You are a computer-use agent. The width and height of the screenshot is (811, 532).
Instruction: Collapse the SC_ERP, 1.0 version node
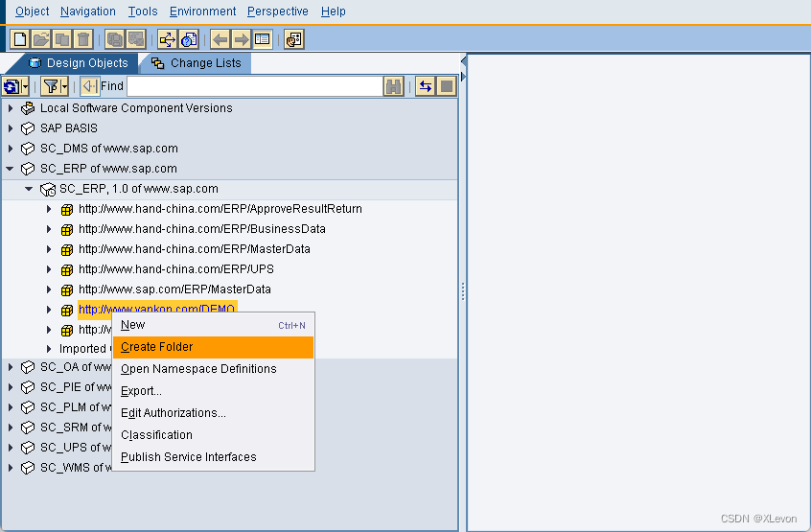pyautogui.click(x=29, y=189)
